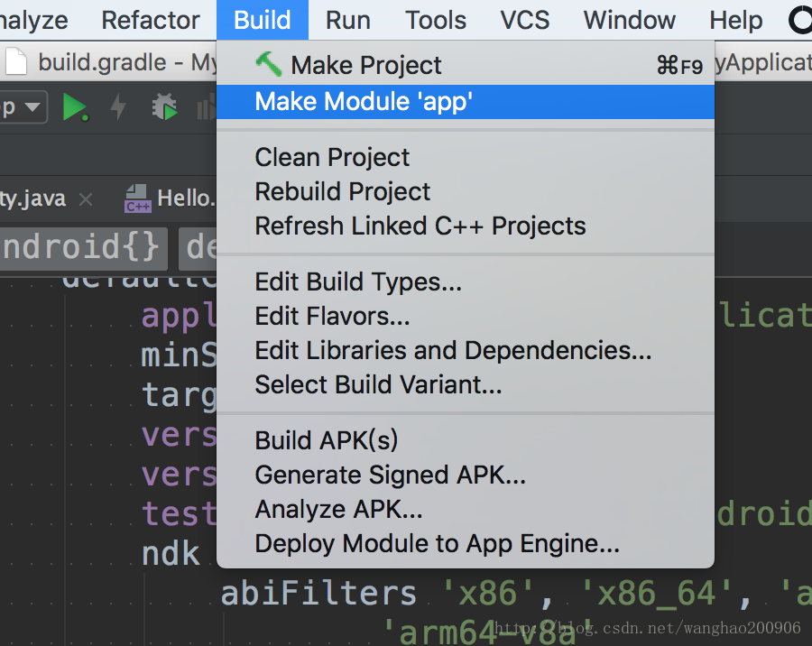This screenshot has width=812, height=646.
Task: Open Edit Build Types dialog
Action: click(358, 281)
